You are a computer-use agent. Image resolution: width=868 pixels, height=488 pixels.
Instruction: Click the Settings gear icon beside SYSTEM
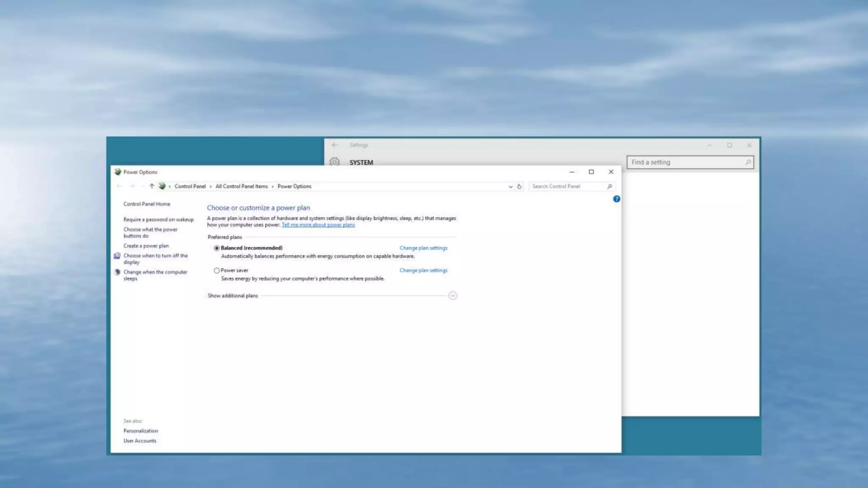coord(334,162)
